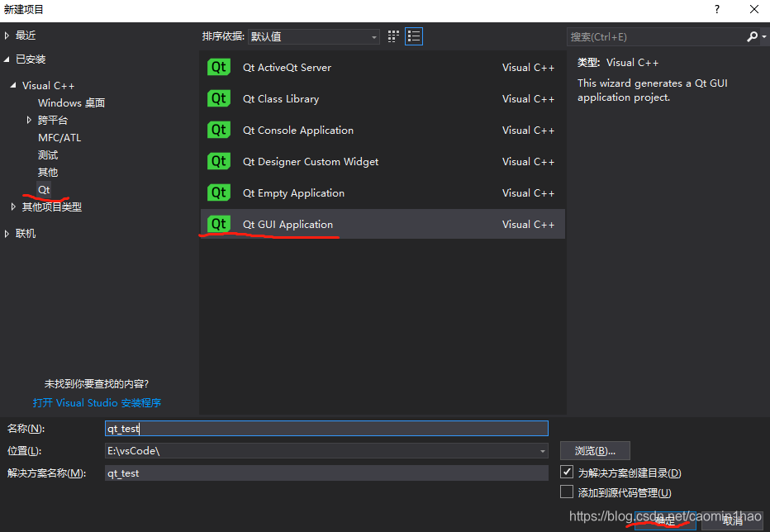The width and height of the screenshot is (770, 532).
Task: Select Qt Class Library template name
Action: pyautogui.click(x=281, y=99)
